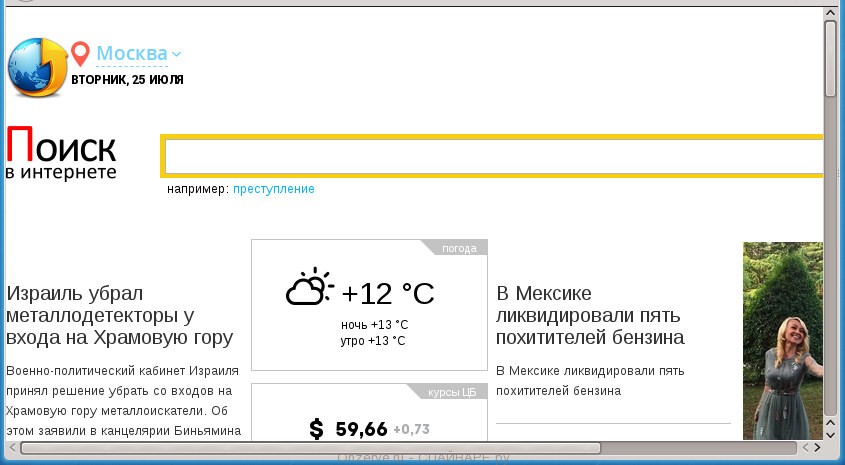Click the partly cloudy weather icon
The image size is (845, 465).
(309, 288)
